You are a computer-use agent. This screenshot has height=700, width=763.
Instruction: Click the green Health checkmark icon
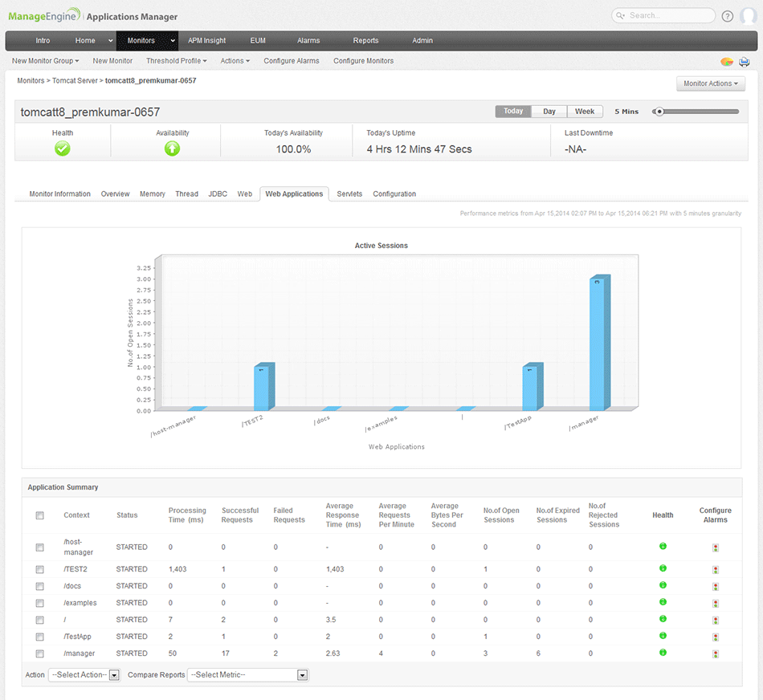pyautogui.click(x=63, y=149)
